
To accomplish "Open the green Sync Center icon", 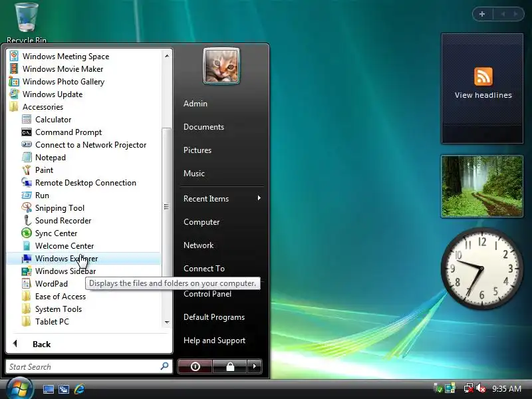I will pos(27,233).
